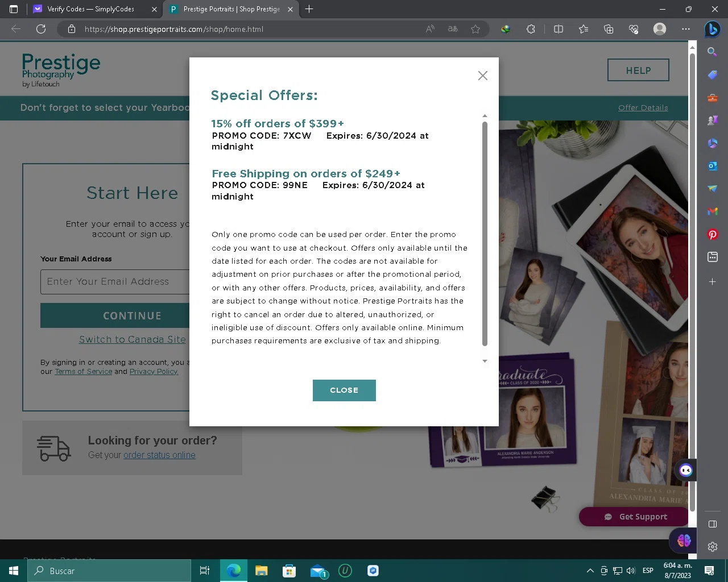Open the order status online link
This screenshot has height=582, width=728.
(159, 455)
